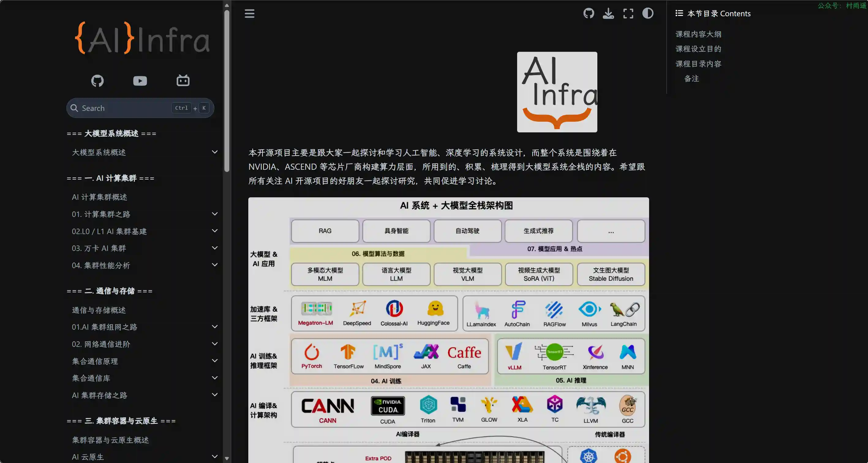Viewport: 868px width, 463px height.
Task: Open the Bilibili channel icon
Action: (183, 81)
